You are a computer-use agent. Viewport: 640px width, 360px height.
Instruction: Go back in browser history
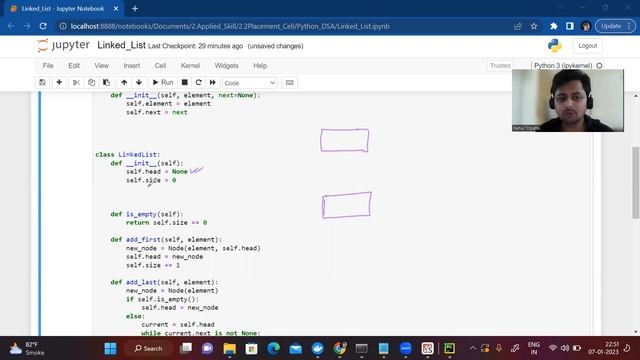(x=11, y=26)
